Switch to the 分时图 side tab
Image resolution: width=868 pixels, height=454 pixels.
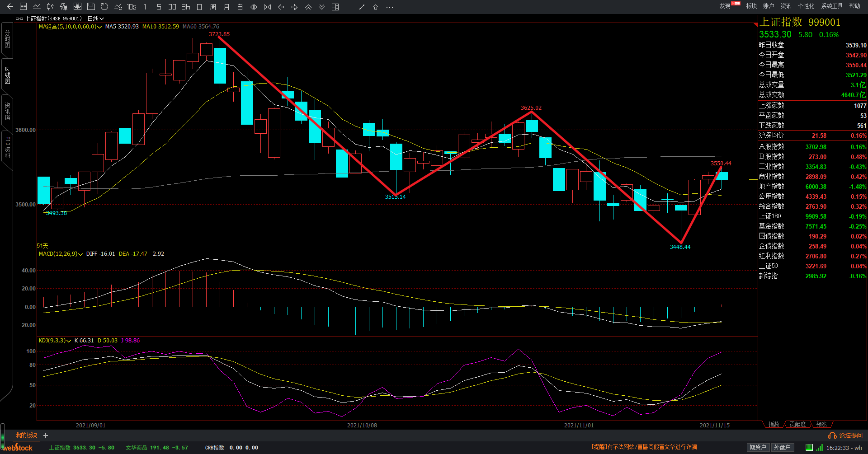pyautogui.click(x=7, y=39)
